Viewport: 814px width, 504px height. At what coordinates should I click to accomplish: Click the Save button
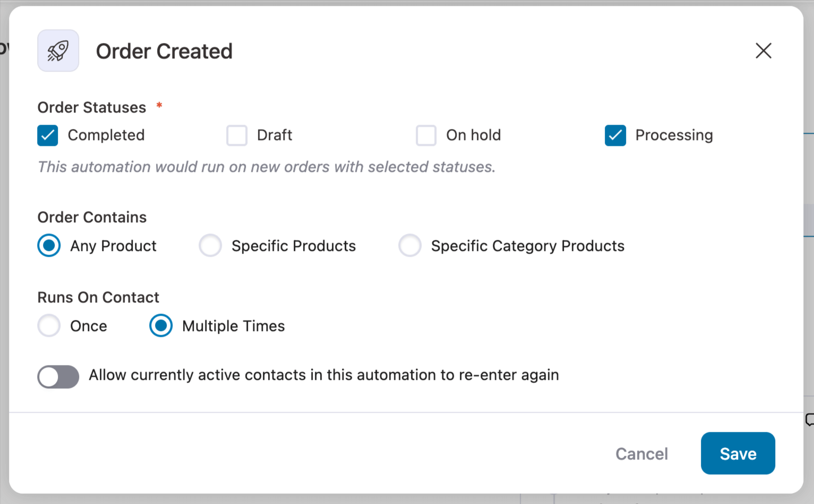738,453
